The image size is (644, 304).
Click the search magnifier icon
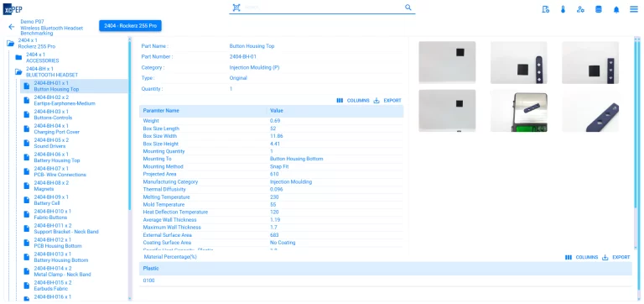pyautogui.click(x=408, y=8)
